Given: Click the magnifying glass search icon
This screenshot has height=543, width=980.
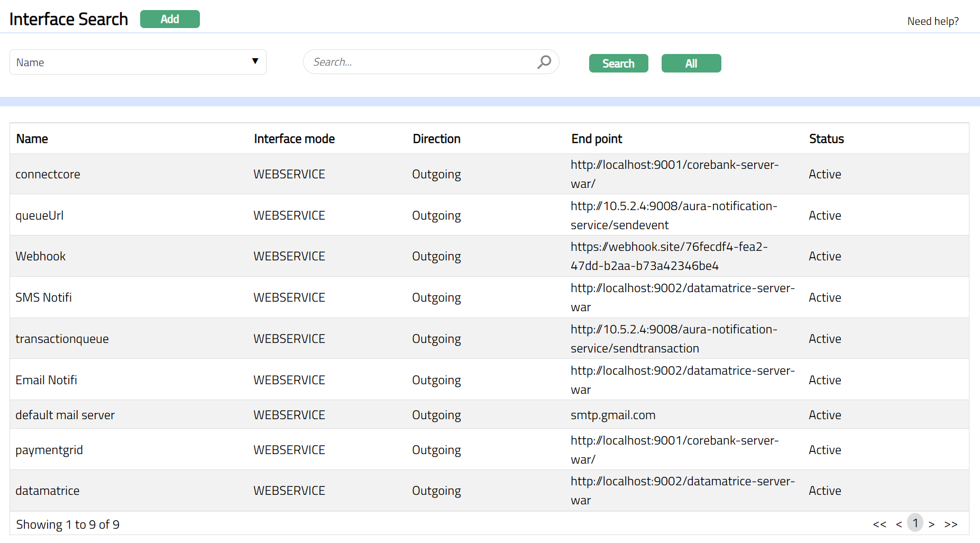Looking at the screenshot, I should click(544, 62).
